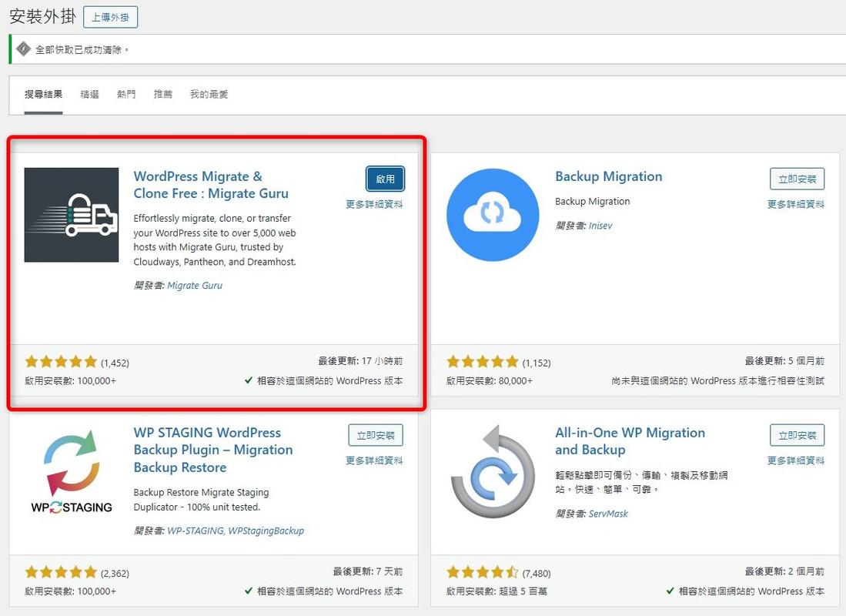Click WP STAGING compatibility checkmark

click(249, 591)
